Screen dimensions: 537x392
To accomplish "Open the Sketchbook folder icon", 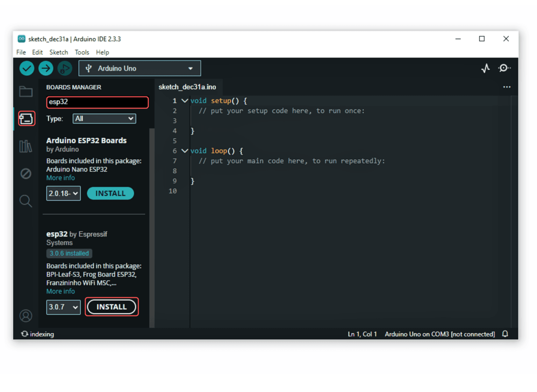I will (26, 92).
